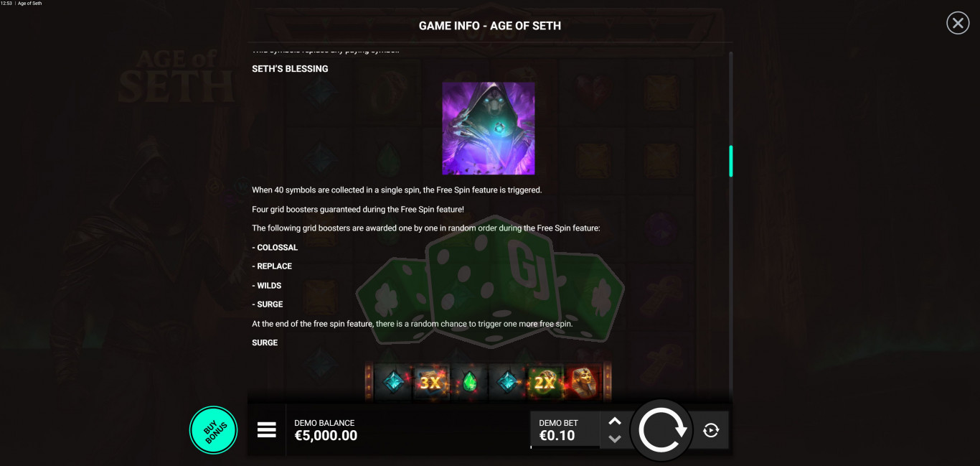Click the Buy Bonus button
This screenshot has width=980, height=466.
[214, 430]
